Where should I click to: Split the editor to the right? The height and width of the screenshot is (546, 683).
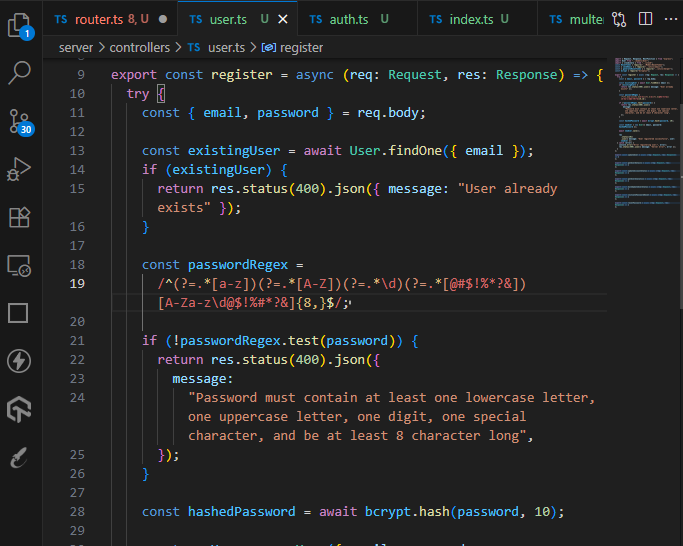click(x=645, y=19)
